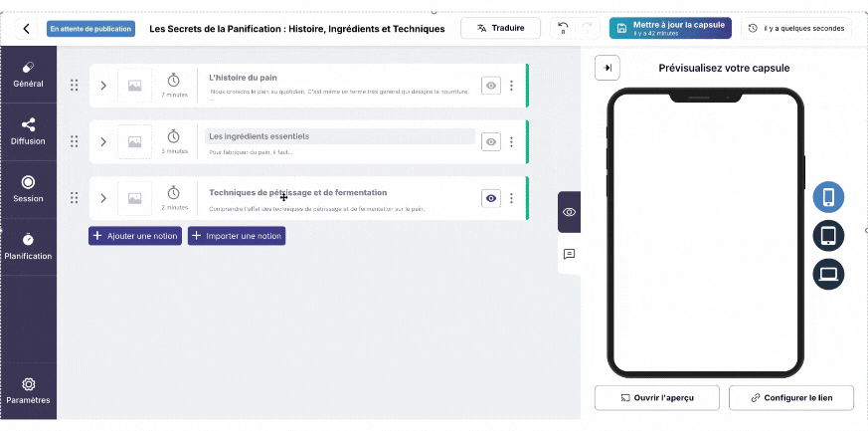Click Ajouter une notion button
The width and height of the screenshot is (868, 431).
135,236
